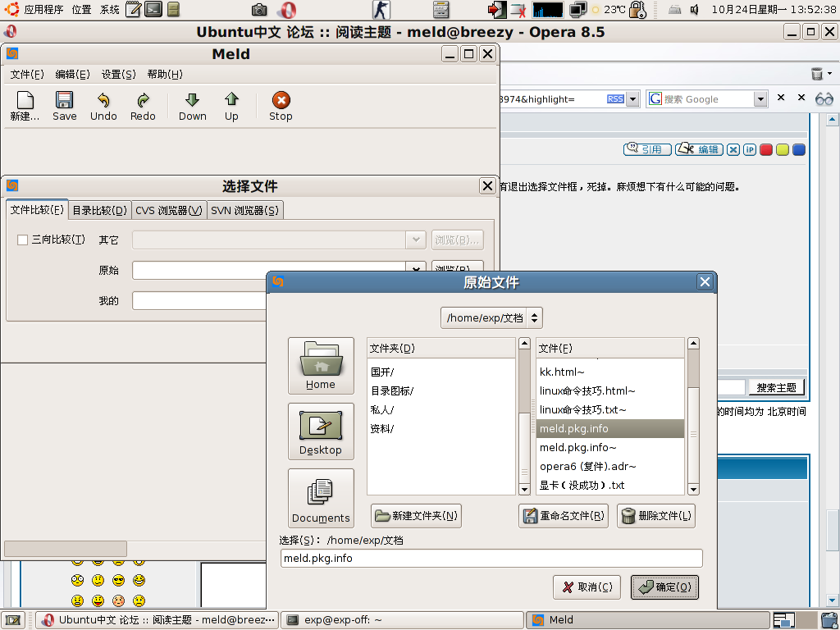The width and height of the screenshot is (840, 630).
Task: Click the show desktop icon in bottom panel
Action: (x=12, y=620)
